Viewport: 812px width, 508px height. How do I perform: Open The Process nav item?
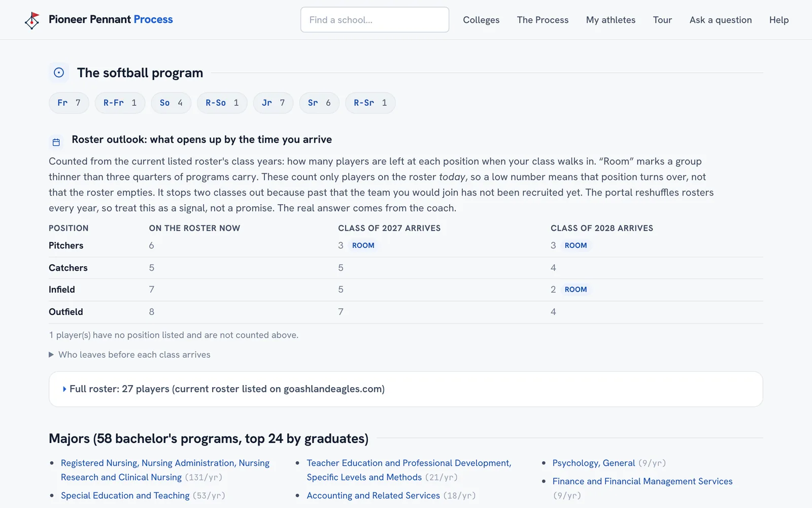click(543, 20)
